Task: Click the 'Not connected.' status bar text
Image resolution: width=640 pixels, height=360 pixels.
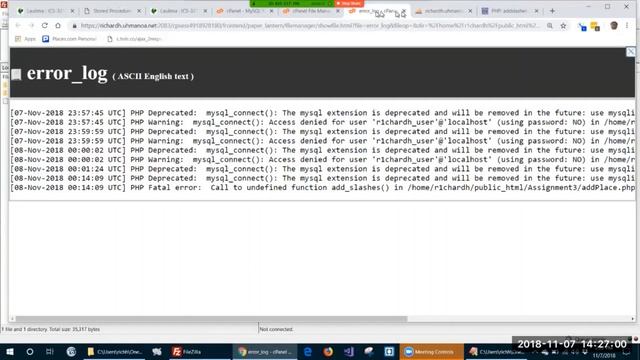Action: tap(276, 329)
